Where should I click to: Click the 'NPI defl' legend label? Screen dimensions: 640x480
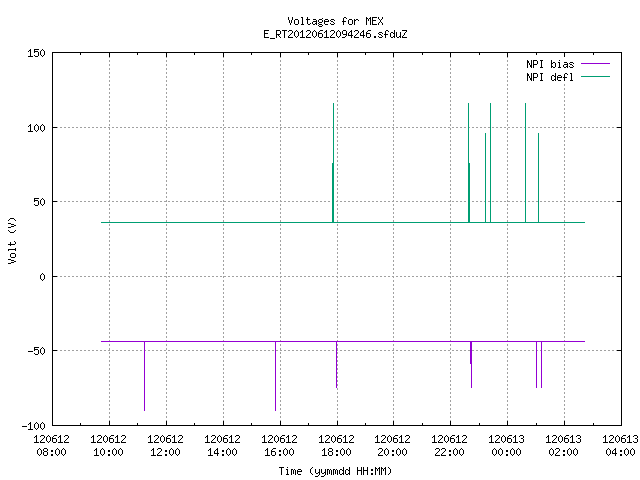(x=550, y=77)
